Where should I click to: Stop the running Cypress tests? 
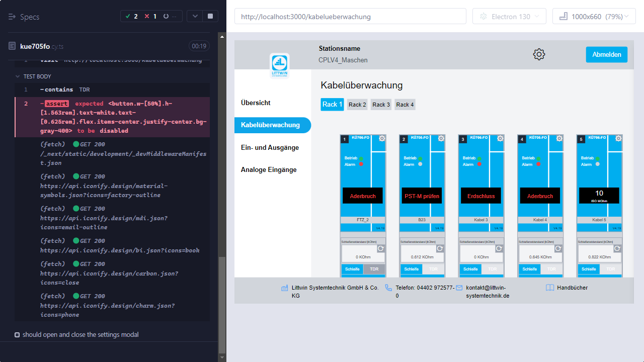click(210, 16)
